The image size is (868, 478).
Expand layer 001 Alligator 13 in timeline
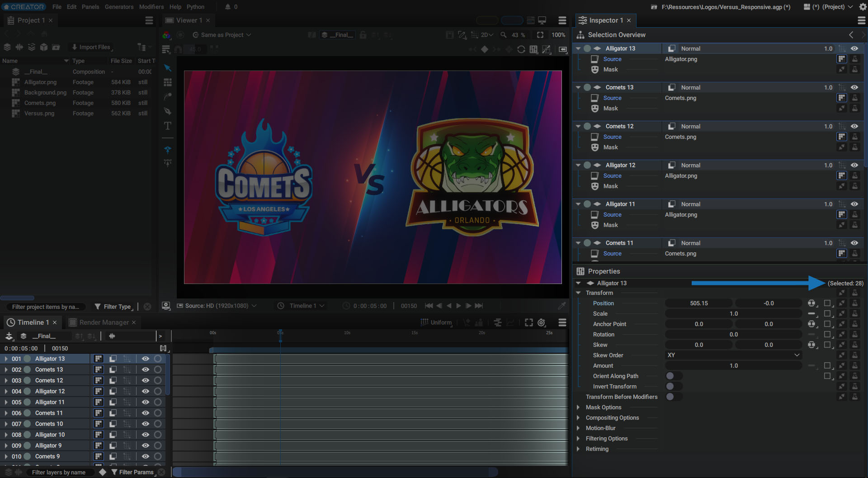click(6, 359)
